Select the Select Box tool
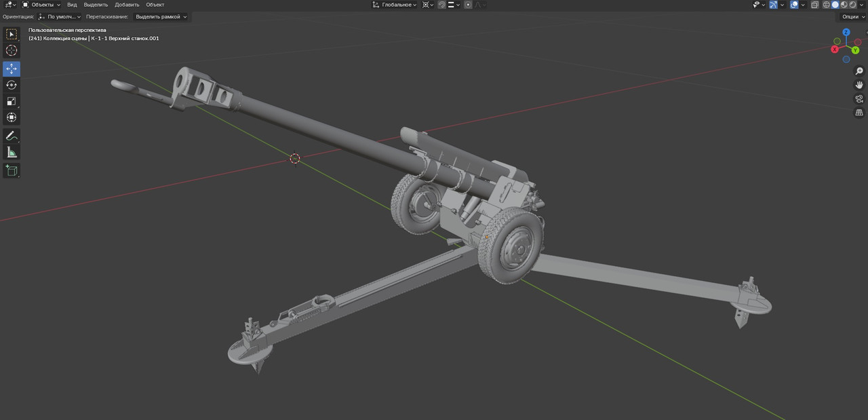The width and height of the screenshot is (868, 420). point(12,34)
